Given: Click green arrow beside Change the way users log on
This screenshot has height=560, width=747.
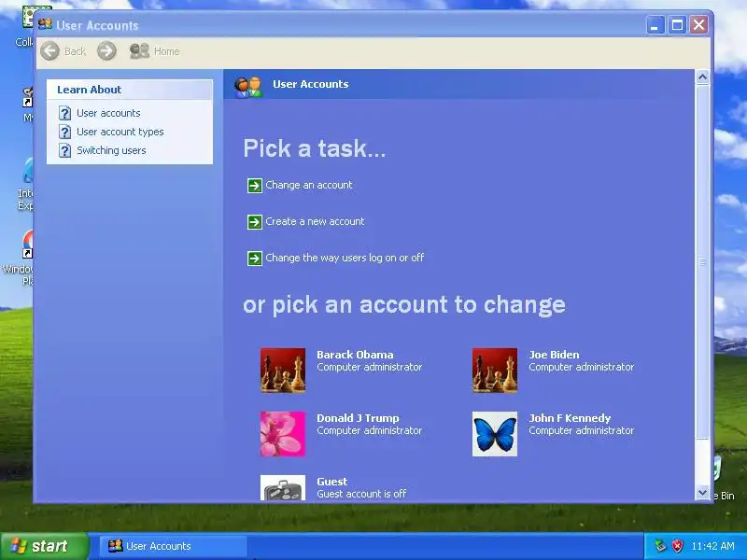Looking at the screenshot, I should (x=255, y=259).
